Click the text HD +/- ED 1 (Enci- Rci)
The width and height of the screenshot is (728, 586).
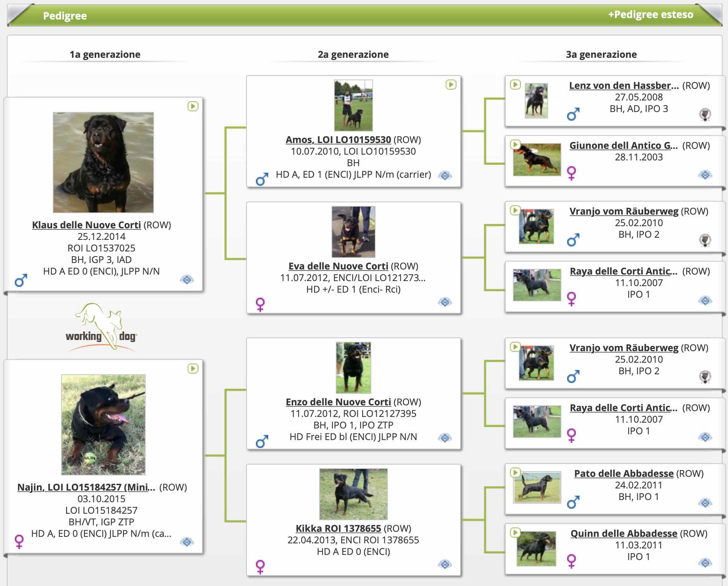click(x=354, y=289)
